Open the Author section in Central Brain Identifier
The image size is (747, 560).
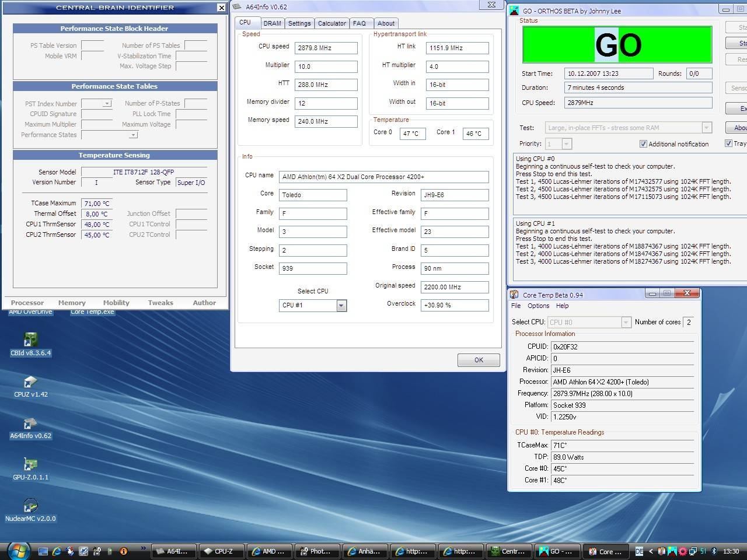[x=204, y=303]
